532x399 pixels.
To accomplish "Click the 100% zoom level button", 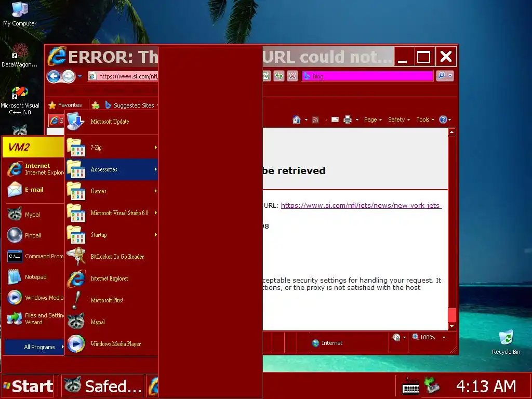I will [423, 337].
